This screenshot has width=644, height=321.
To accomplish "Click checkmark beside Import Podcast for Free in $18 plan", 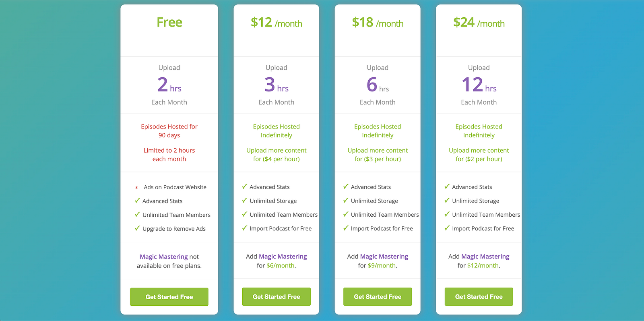I will click(x=346, y=228).
